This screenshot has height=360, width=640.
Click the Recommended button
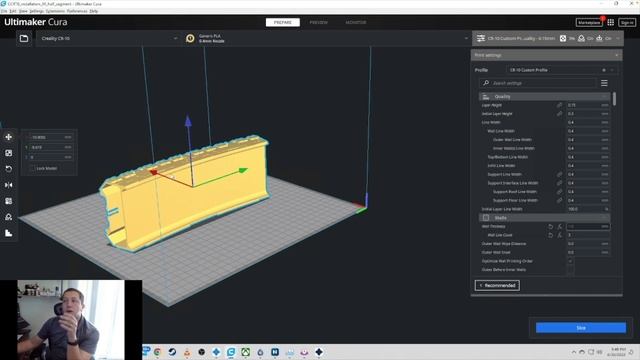[497, 285]
